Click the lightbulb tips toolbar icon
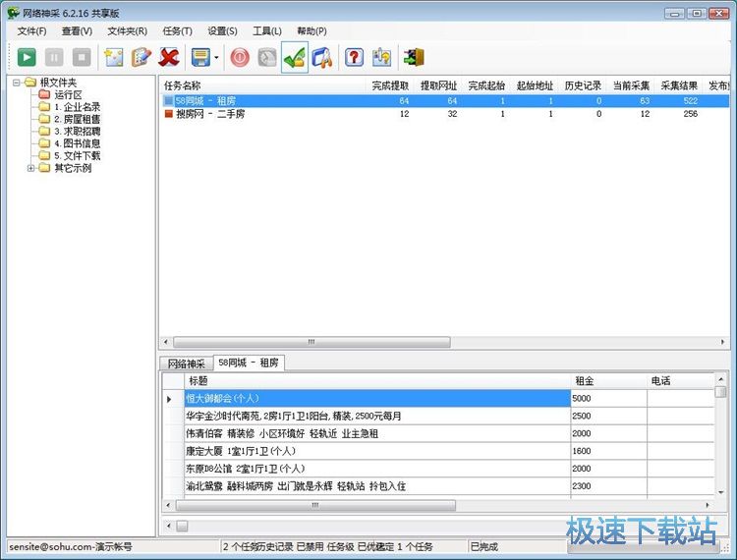 [x=381, y=58]
